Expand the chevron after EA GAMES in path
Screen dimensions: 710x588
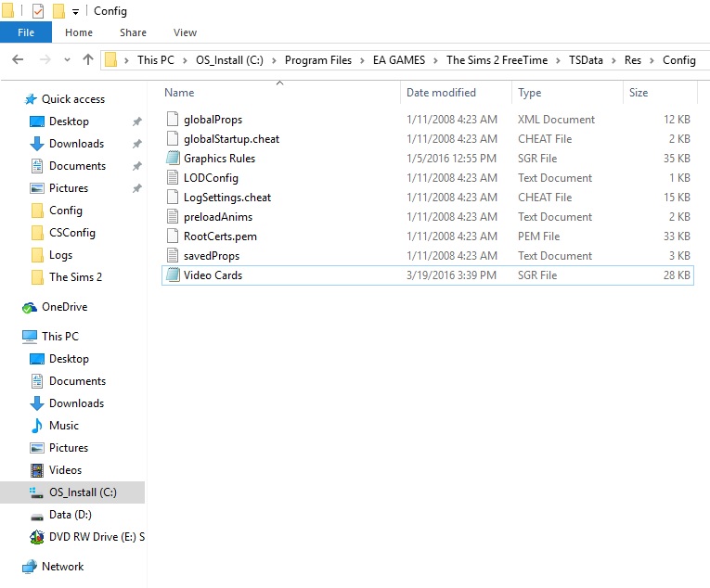435,60
